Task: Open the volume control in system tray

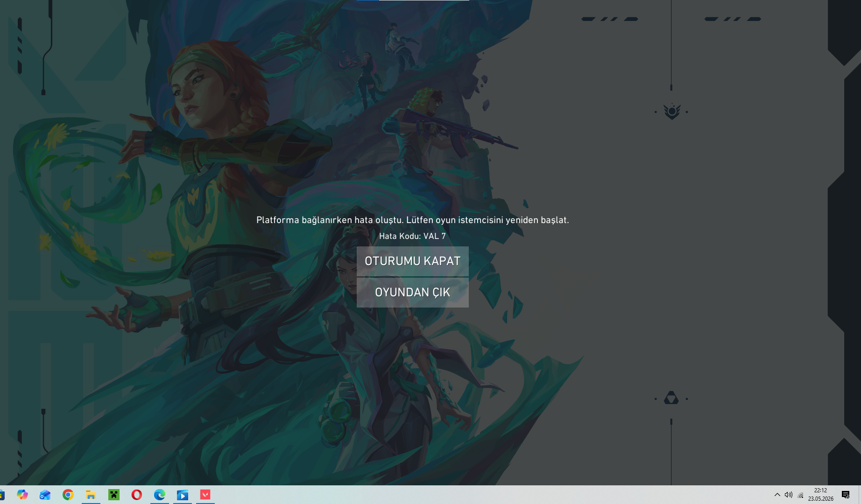Action: pos(789,495)
